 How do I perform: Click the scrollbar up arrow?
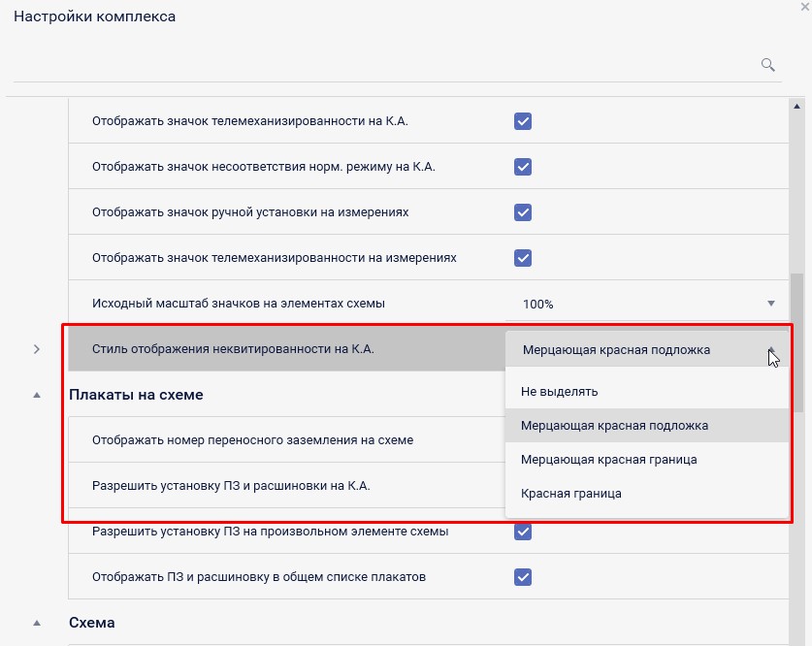click(797, 107)
